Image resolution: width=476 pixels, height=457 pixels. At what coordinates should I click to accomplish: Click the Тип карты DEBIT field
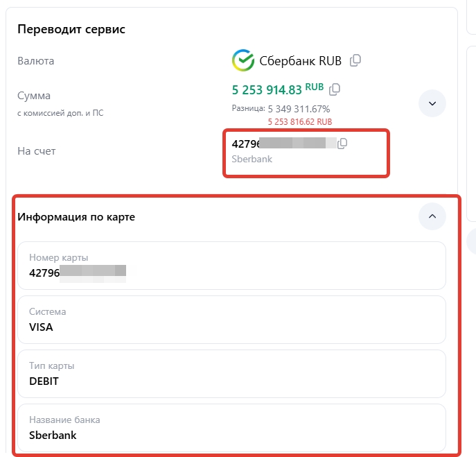tap(231, 374)
